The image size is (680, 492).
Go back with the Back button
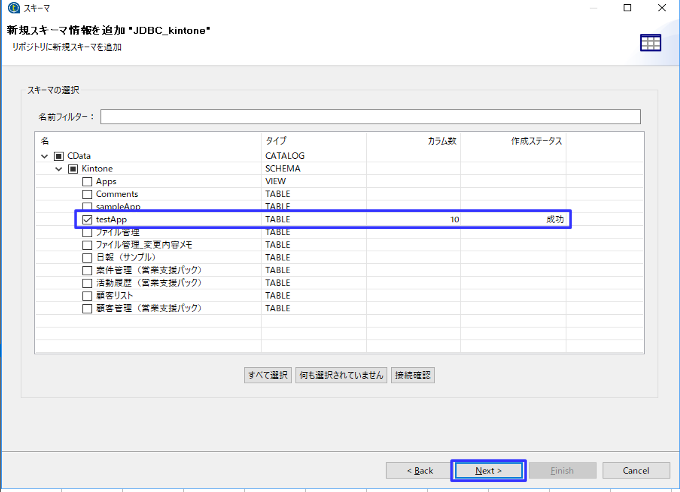[420, 471]
